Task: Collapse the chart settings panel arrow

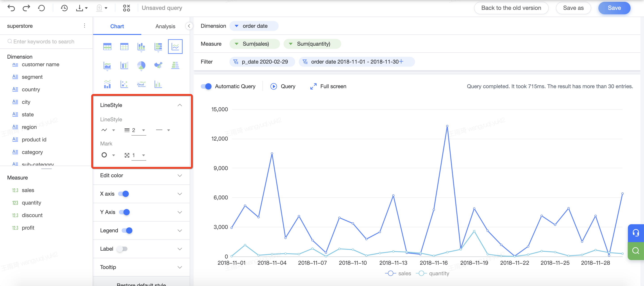Action: pyautogui.click(x=189, y=26)
